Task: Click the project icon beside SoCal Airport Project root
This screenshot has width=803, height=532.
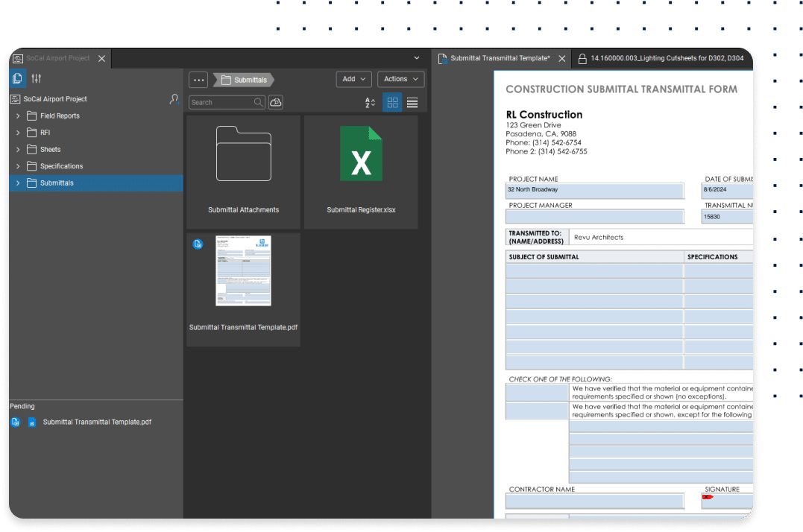Action: [x=16, y=99]
